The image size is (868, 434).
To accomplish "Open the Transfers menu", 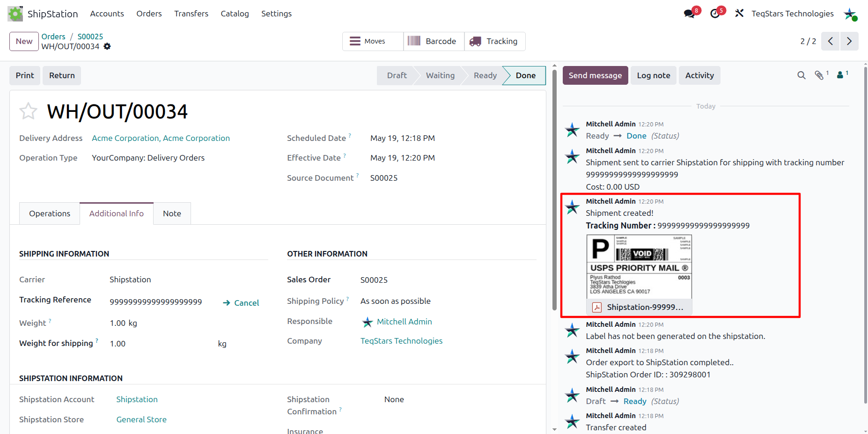I will pyautogui.click(x=191, y=14).
